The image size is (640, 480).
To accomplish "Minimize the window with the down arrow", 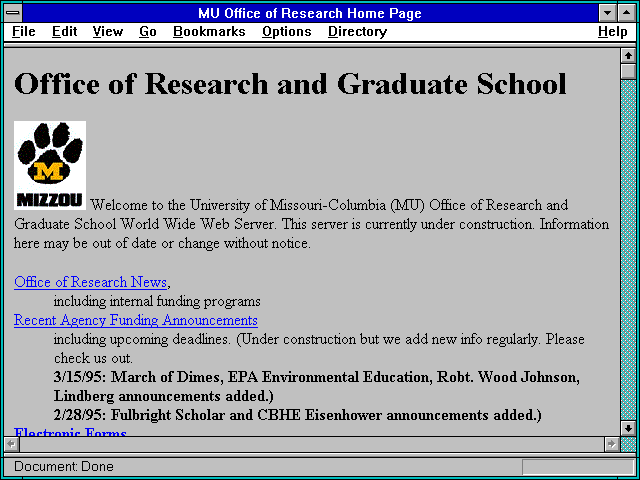I will point(607,13).
